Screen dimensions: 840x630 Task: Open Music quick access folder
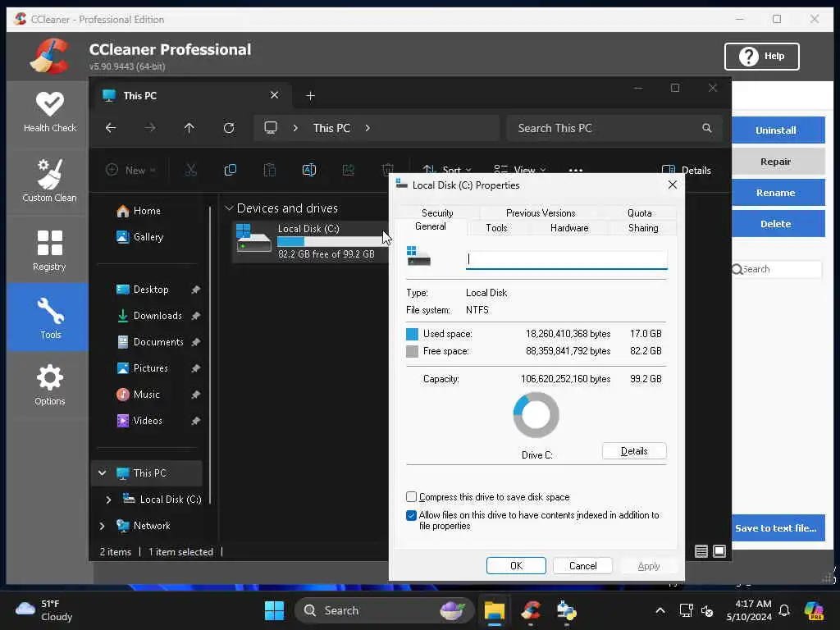coord(138,395)
